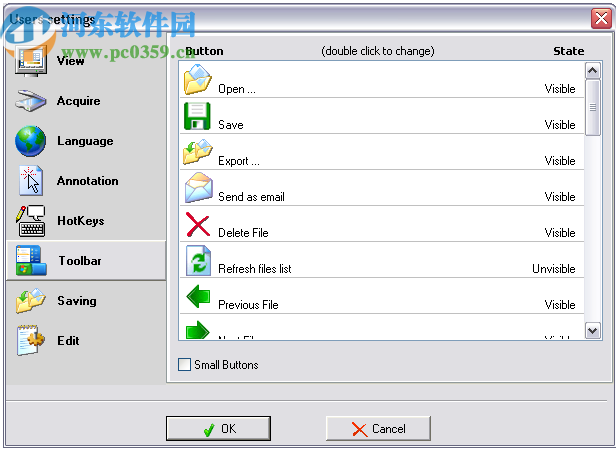Click the green right arrow Next File icon
Screen dimensions: 616x457
tap(198, 330)
